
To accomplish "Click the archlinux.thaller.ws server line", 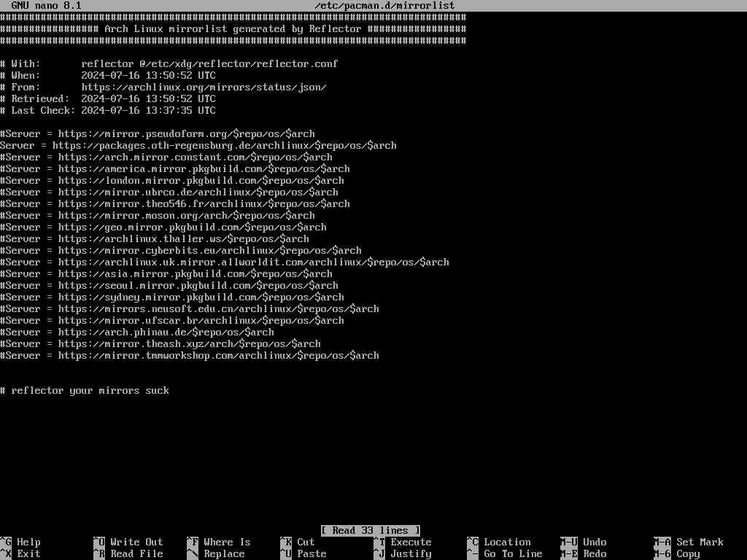I will point(155,238).
